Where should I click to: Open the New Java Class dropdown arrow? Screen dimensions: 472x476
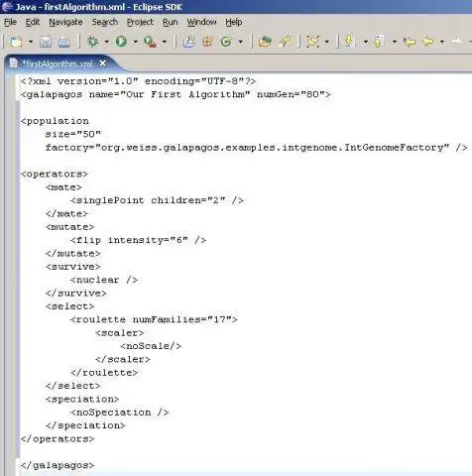(x=241, y=42)
